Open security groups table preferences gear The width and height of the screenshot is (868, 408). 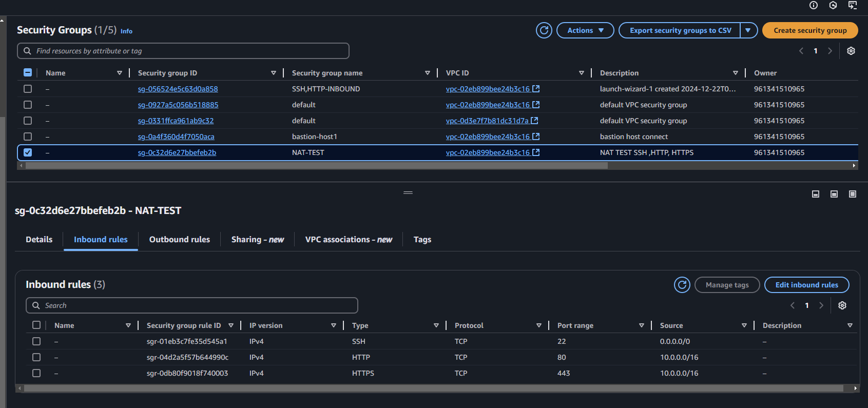[x=851, y=51]
